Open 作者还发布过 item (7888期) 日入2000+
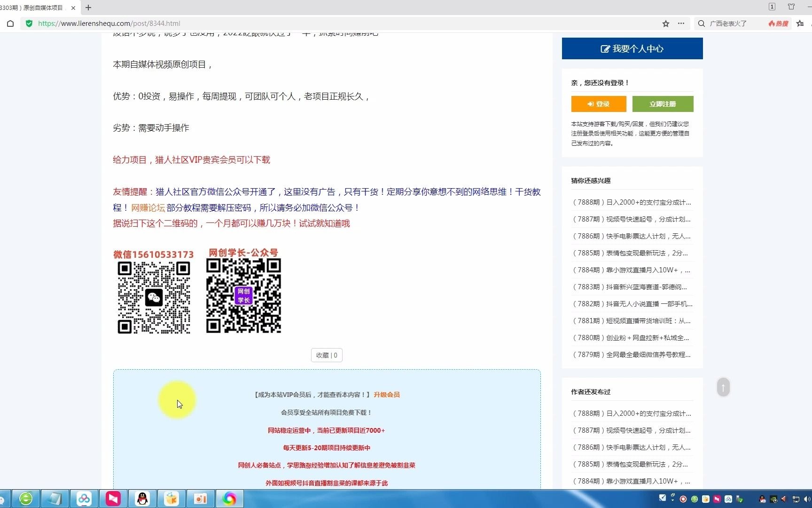The image size is (812, 508). tap(632, 413)
